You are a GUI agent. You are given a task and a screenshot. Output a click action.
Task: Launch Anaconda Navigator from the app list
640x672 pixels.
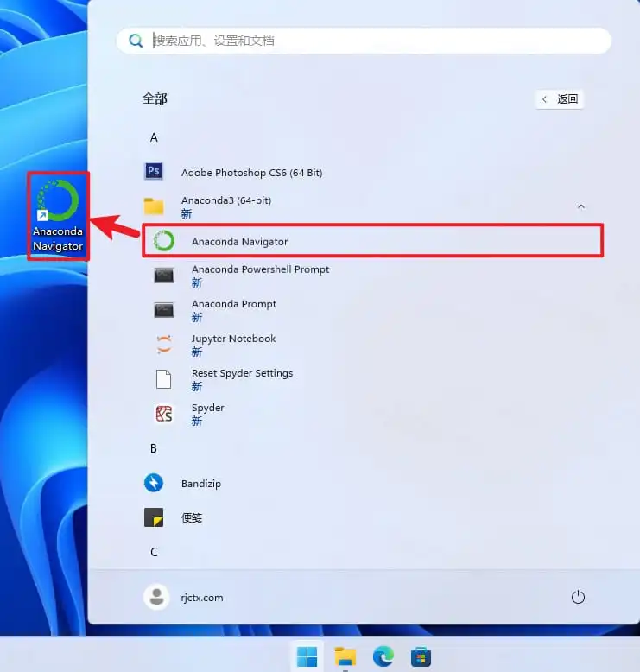pyautogui.click(x=372, y=241)
